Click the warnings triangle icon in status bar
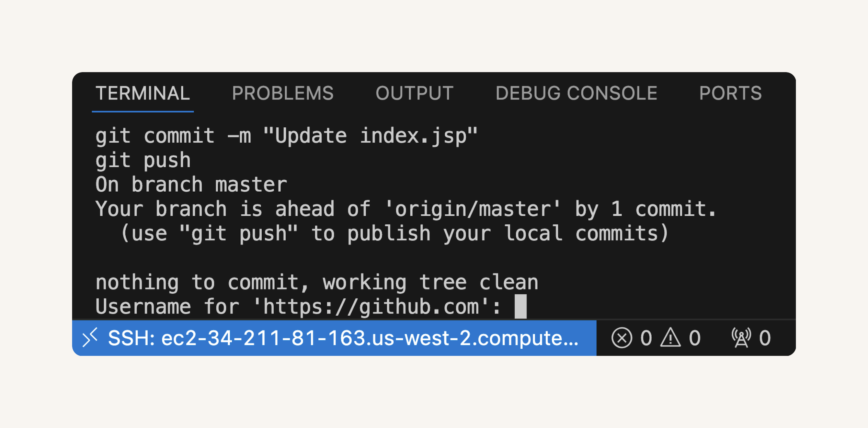This screenshot has height=428, width=868. 670,338
